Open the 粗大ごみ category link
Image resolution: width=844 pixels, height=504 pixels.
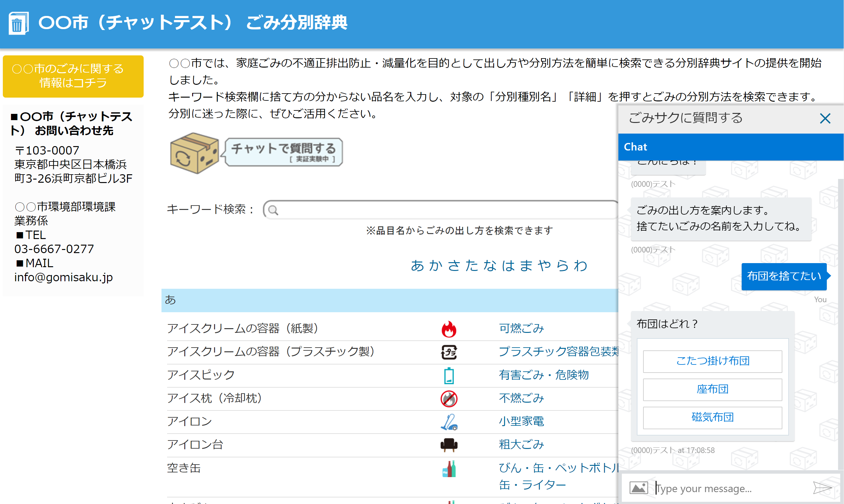pyautogui.click(x=521, y=445)
